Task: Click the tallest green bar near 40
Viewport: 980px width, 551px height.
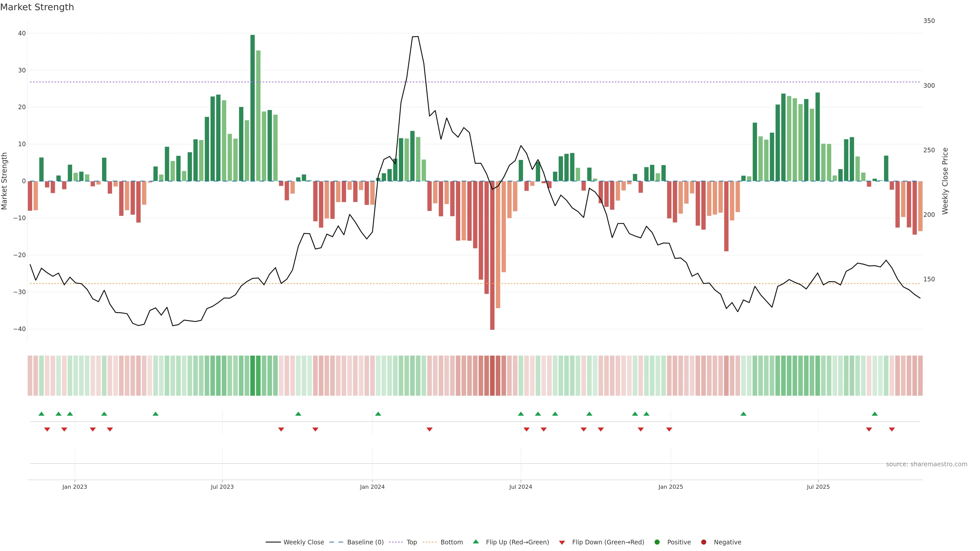Action: [253, 106]
